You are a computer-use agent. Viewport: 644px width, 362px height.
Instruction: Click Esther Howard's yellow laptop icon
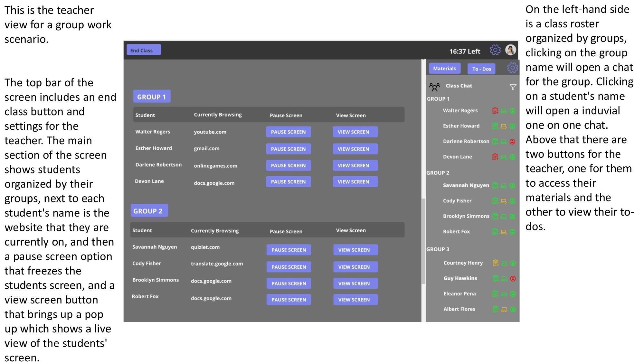tap(504, 126)
